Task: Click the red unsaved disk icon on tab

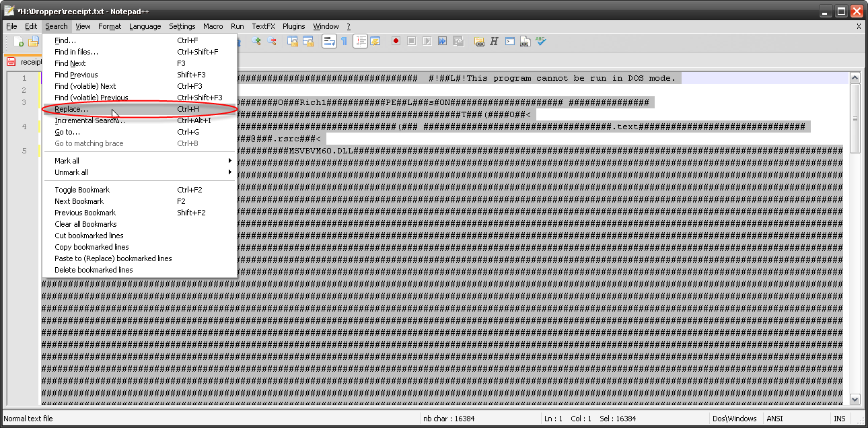Action: 11,62
